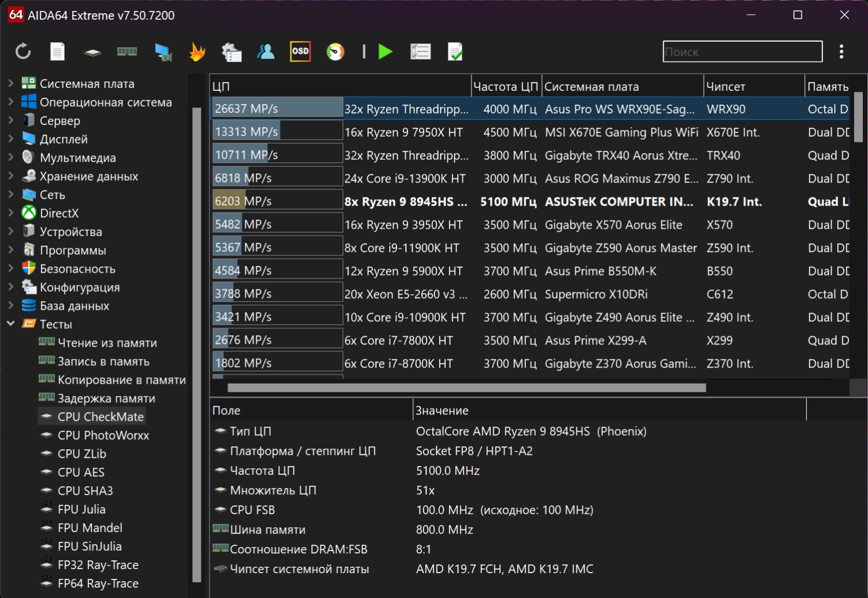Collapse the Тесты tree node
Screen dimensions: 868x598
pos(10,324)
